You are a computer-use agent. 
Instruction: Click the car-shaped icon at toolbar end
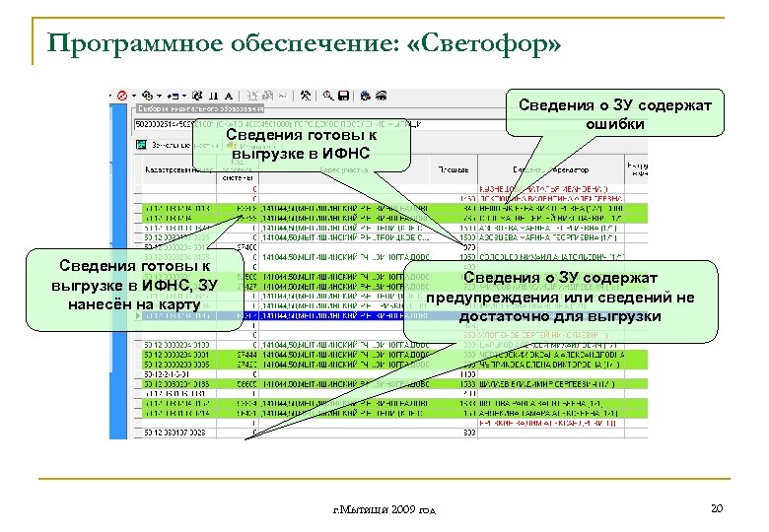[382, 96]
